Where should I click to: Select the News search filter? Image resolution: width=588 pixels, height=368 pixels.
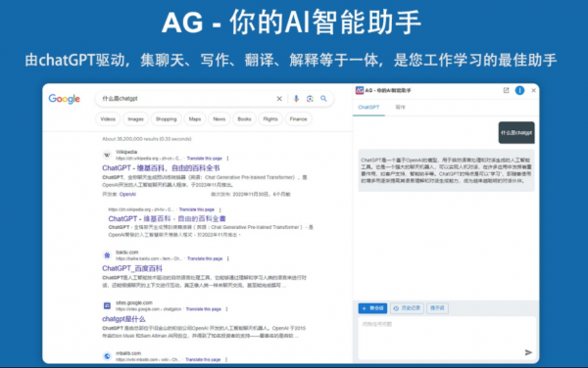(220, 119)
